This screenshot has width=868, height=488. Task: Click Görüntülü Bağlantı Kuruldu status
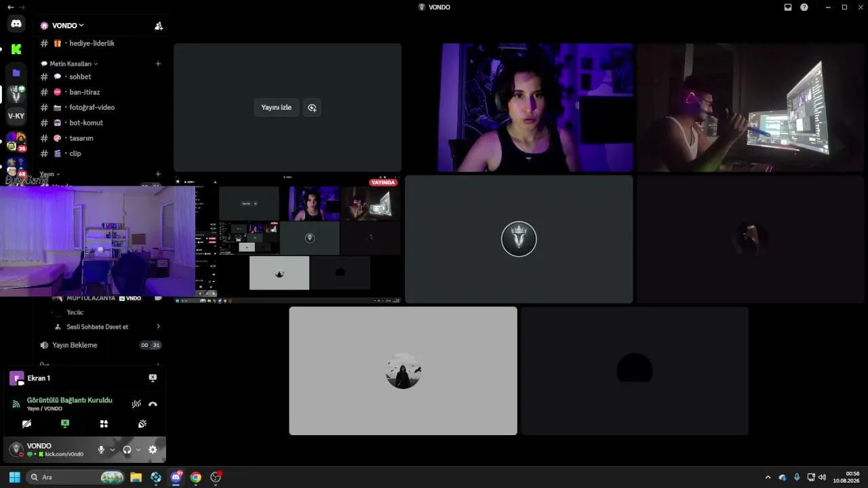69,401
